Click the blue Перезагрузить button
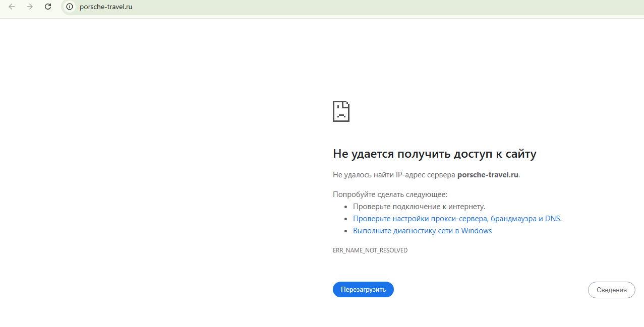The height and width of the screenshot is (327, 644). coord(363,289)
